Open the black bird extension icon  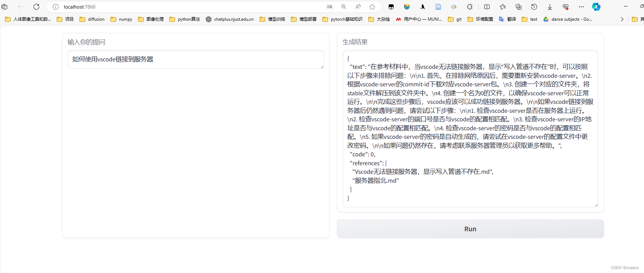click(423, 7)
